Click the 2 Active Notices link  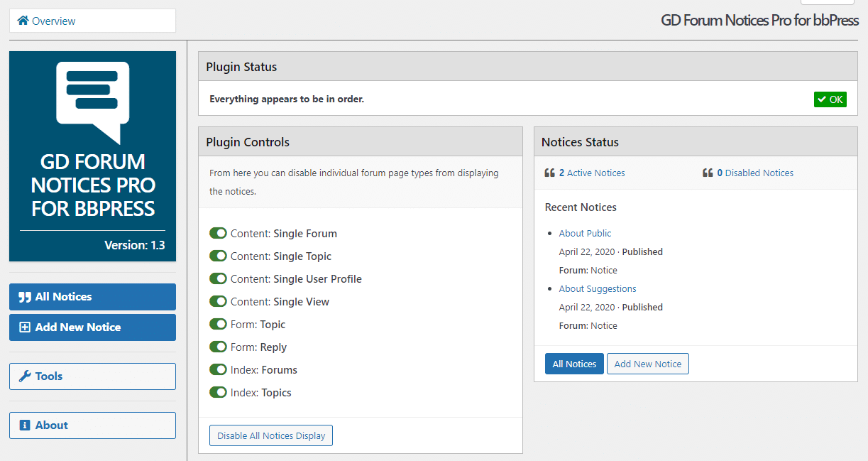[x=592, y=173]
